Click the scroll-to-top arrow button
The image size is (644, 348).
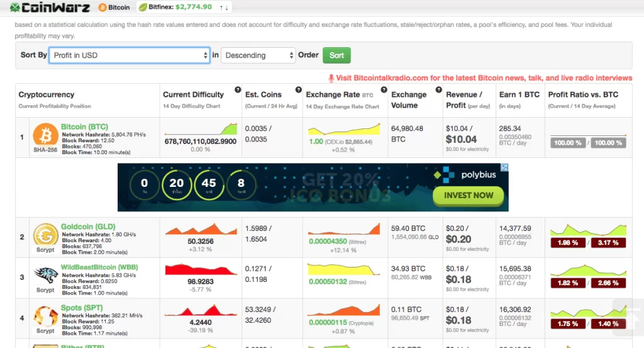(626, 312)
